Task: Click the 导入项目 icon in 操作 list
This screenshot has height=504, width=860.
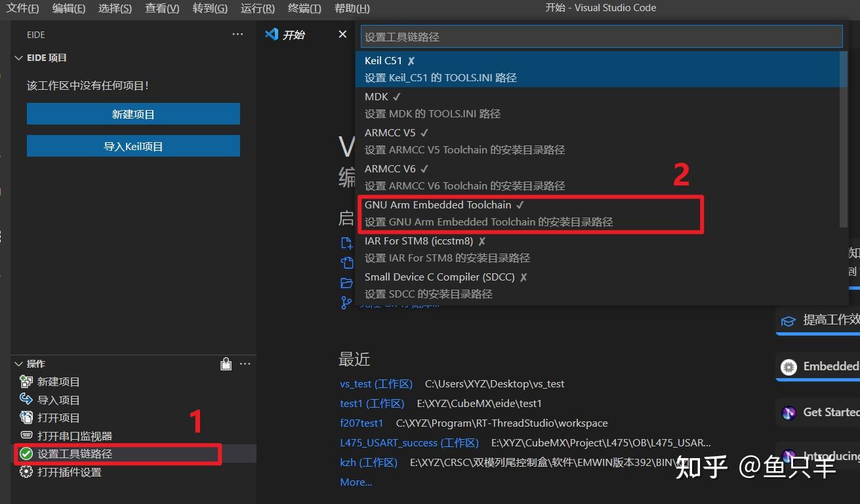Action: coord(26,399)
